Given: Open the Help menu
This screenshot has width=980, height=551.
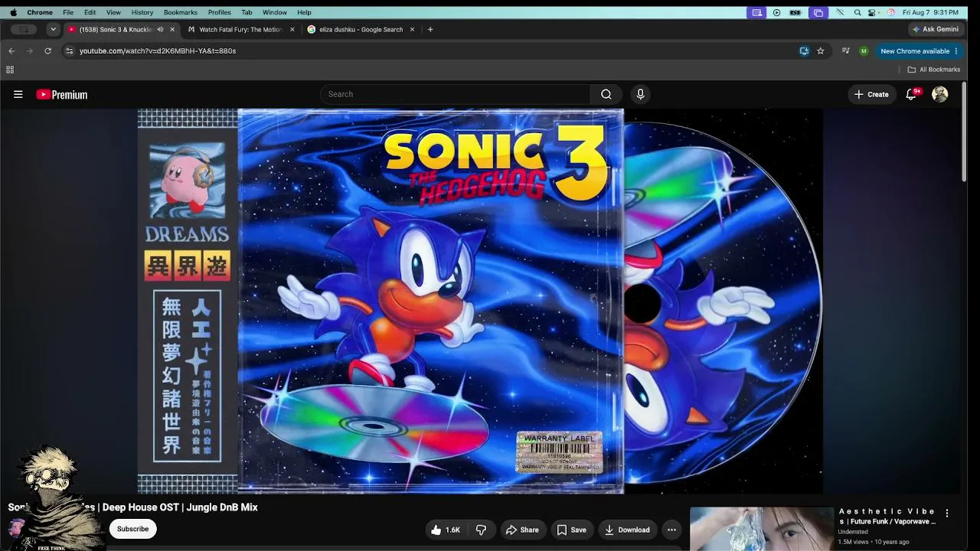Looking at the screenshot, I should pos(304,12).
